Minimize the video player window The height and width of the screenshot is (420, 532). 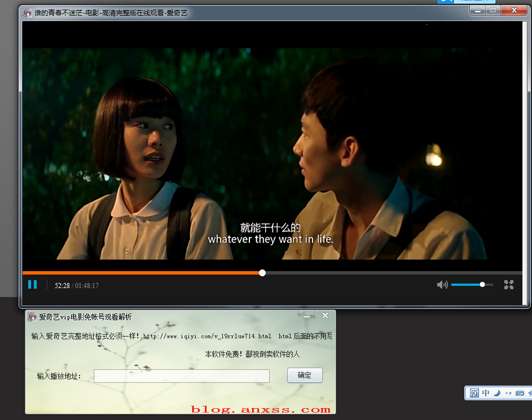[478, 11]
